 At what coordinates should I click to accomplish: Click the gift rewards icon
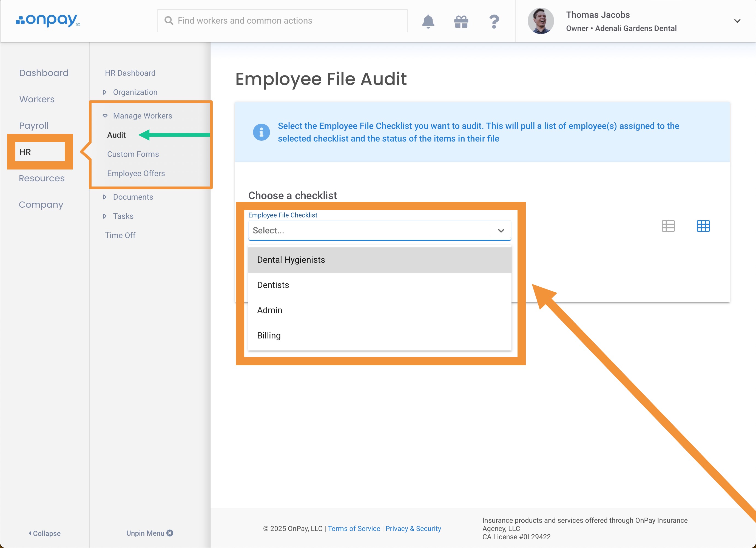(x=461, y=21)
